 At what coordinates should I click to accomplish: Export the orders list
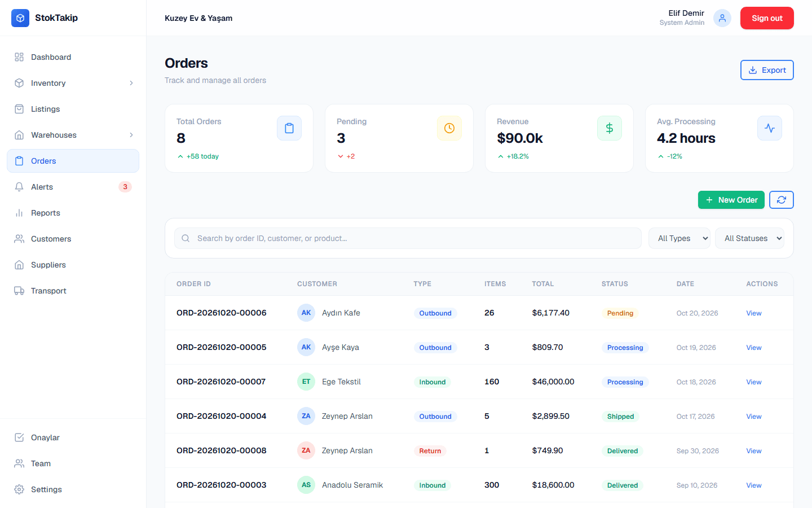tap(767, 70)
